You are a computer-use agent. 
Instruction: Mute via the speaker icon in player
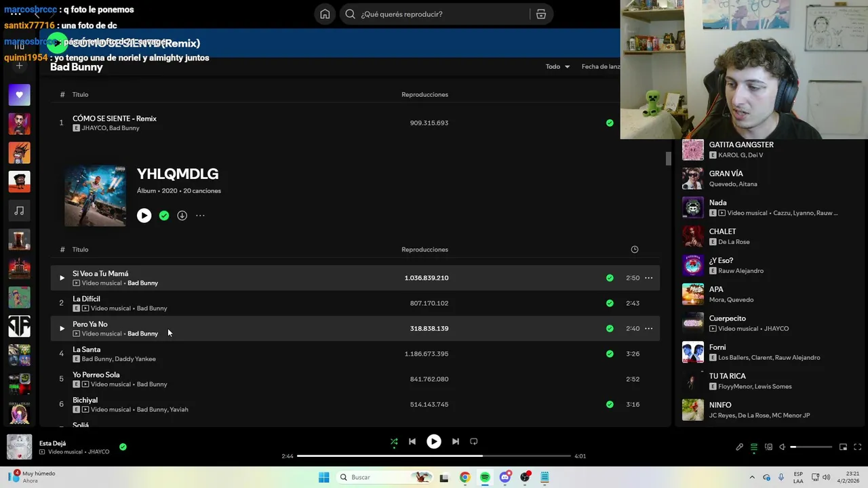pyautogui.click(x=782, y=447)
